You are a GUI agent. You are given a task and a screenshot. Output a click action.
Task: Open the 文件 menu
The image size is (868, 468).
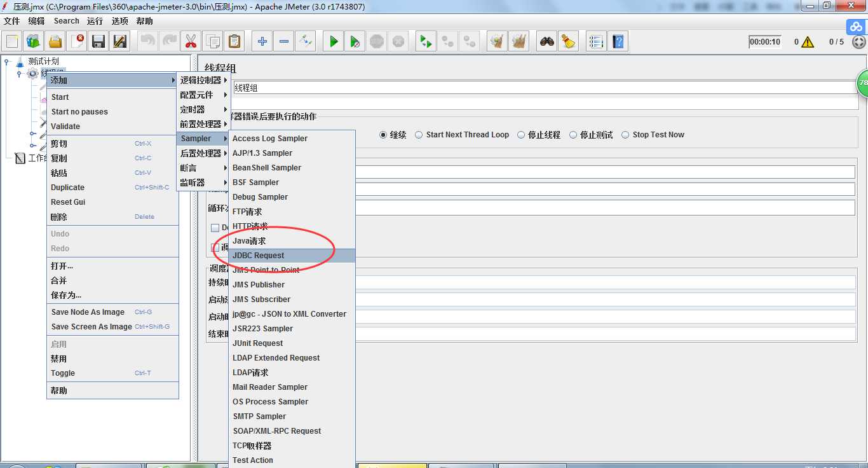[x=12, y=21]
